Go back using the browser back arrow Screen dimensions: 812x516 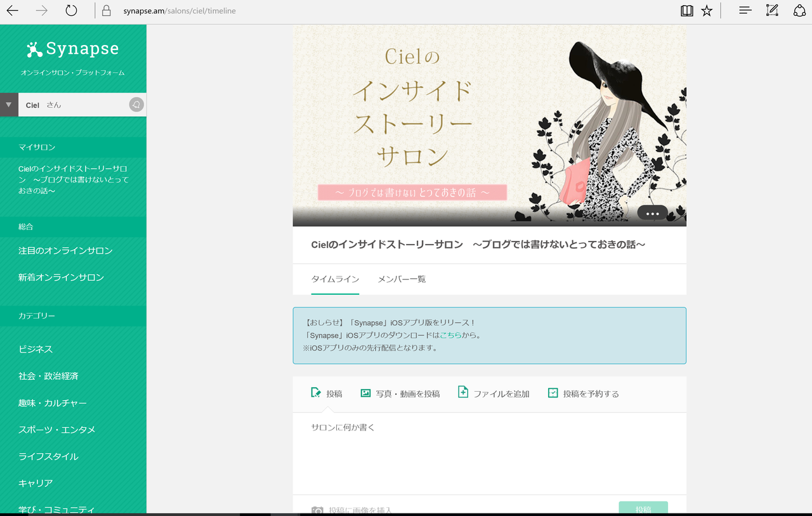pos(12,11)
